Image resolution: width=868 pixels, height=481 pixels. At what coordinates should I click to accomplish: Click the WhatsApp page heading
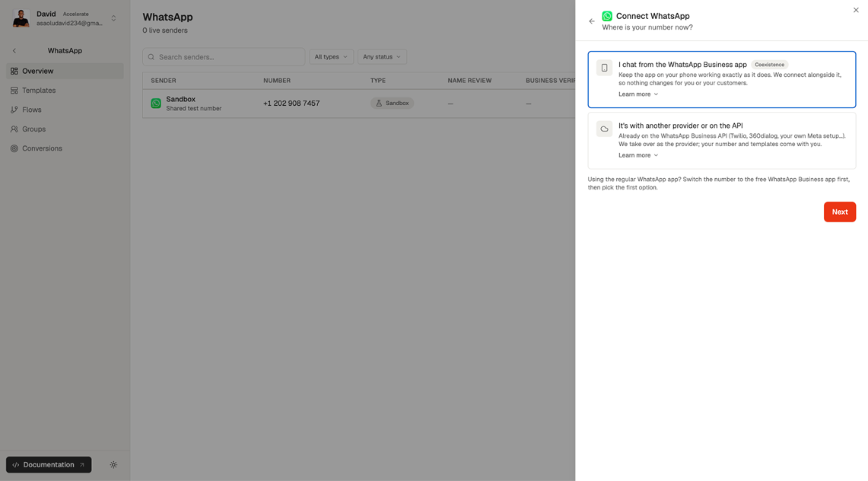(x=167, y=18)
